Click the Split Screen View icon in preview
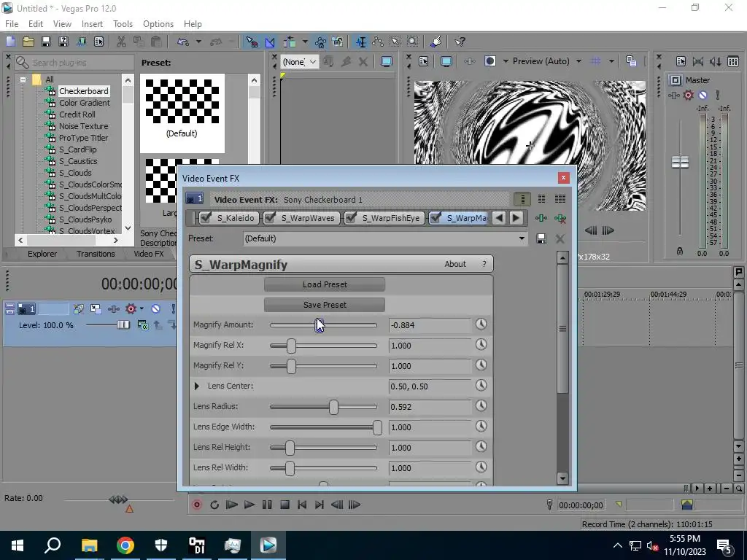This screenshot has height=560, width=747. 489,61
